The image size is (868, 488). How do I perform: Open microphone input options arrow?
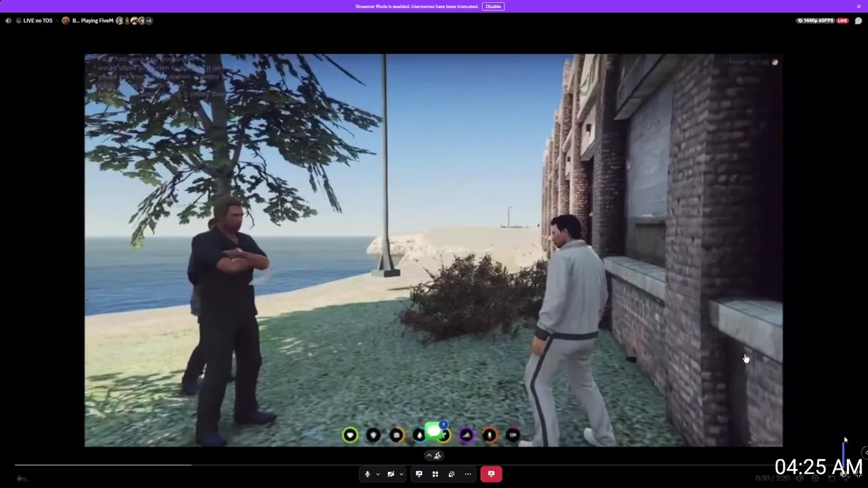(378, 474)
